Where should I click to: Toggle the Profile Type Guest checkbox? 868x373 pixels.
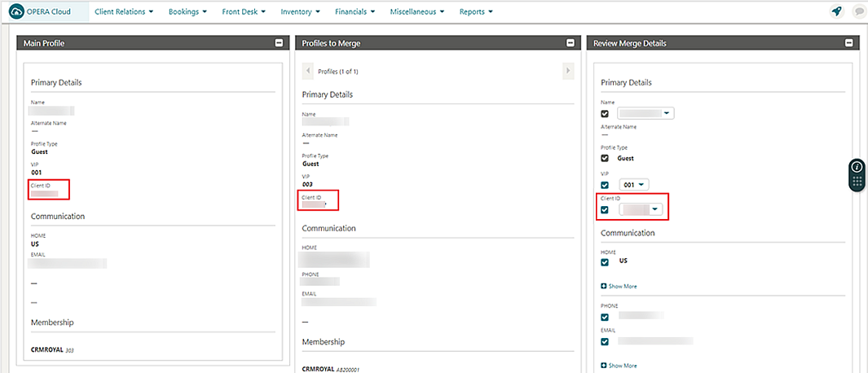point(605,158)
